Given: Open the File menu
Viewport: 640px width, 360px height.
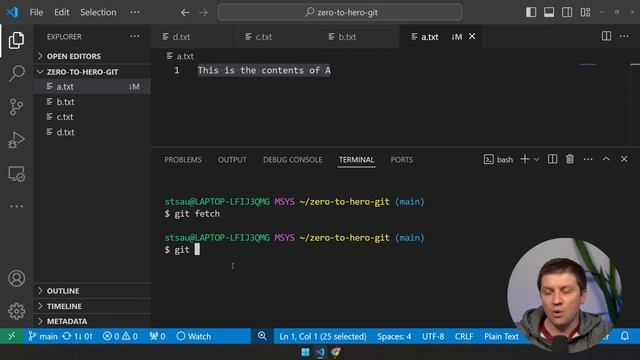Looking at the screenshot, I should click(36, 12).
